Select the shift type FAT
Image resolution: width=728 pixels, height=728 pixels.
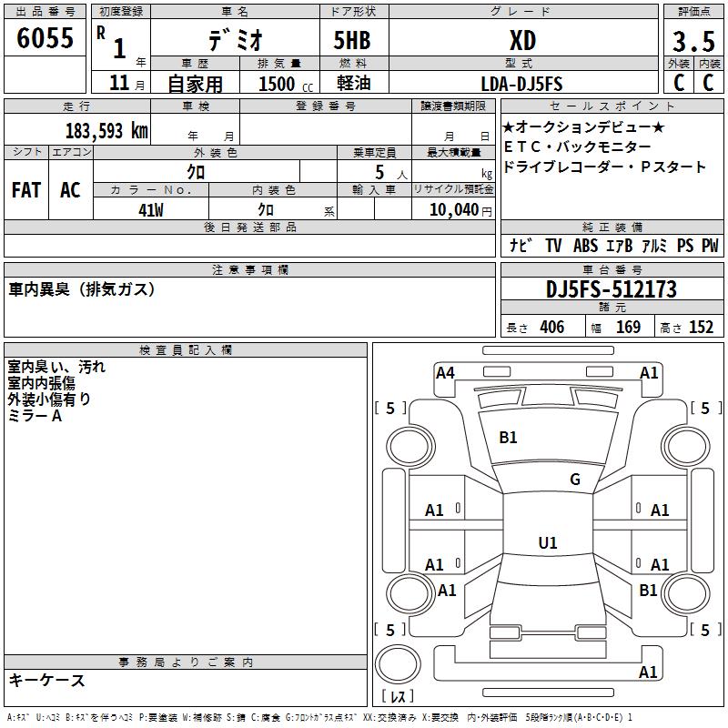tap(26, 190)
